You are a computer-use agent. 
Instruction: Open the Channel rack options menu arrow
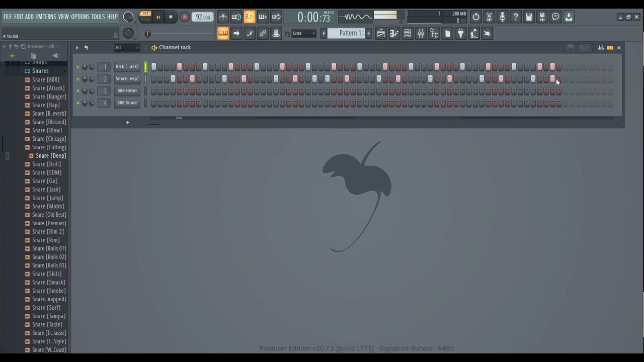pos(77,48)
